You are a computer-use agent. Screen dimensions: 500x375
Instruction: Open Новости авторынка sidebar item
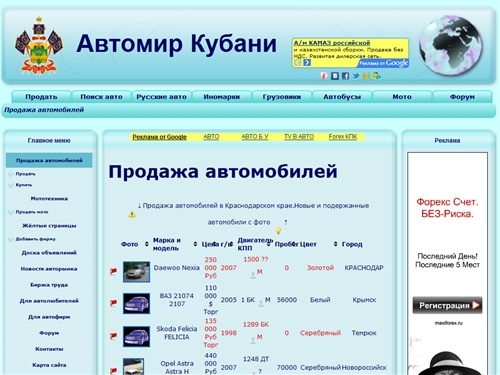click(x=49, y=269)
